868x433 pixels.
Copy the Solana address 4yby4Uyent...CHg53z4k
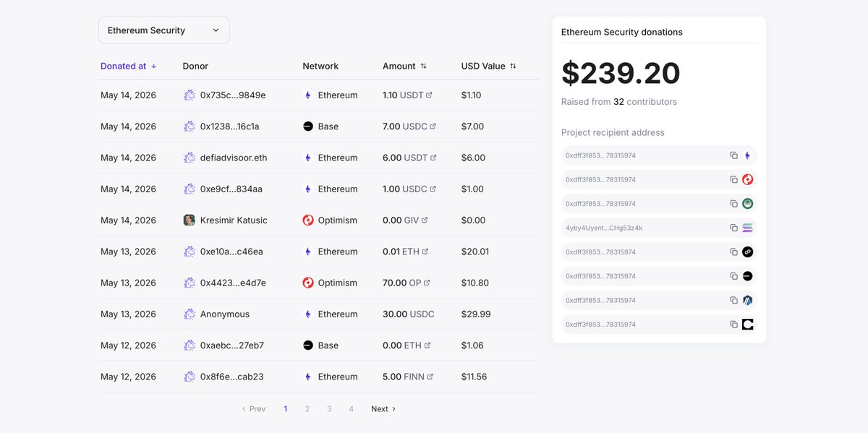coord(733,228)
